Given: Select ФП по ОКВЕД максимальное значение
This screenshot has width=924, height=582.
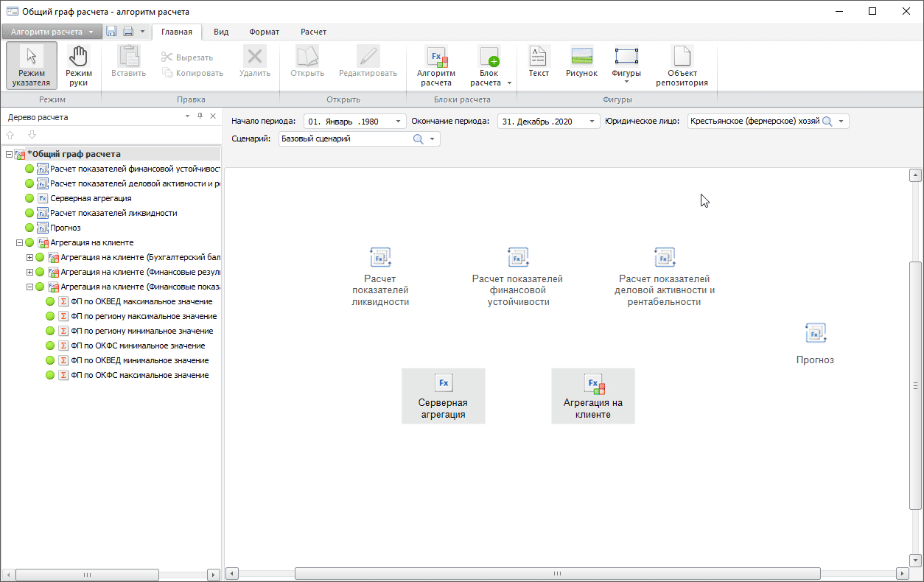Looking at the screenshot, I should click(x=141, y=301).
